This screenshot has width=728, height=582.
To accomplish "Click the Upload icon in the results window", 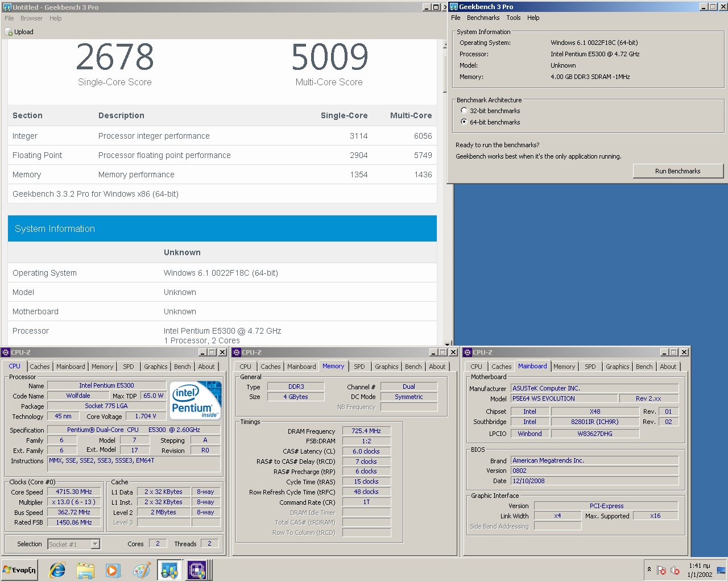I will pos(9,32).
